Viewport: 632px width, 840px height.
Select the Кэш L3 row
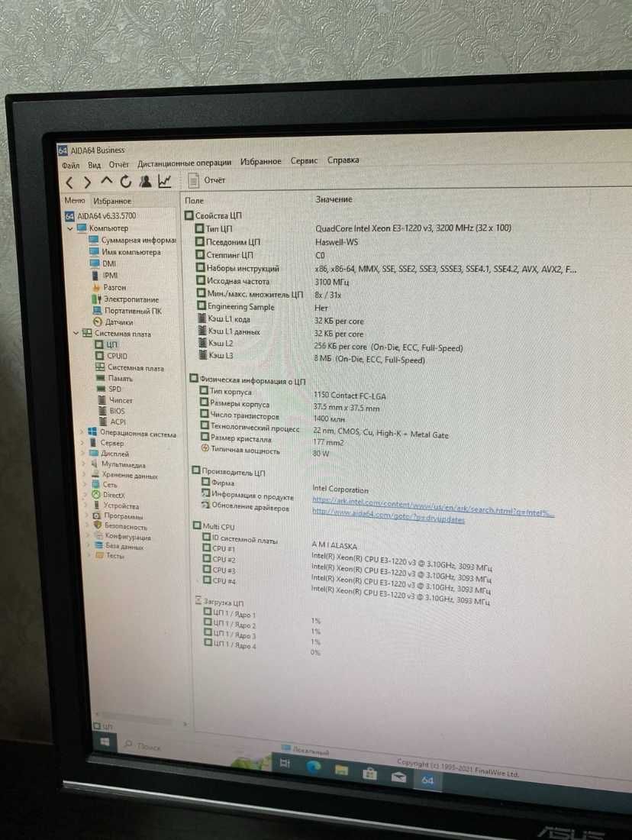pos(311,357)
